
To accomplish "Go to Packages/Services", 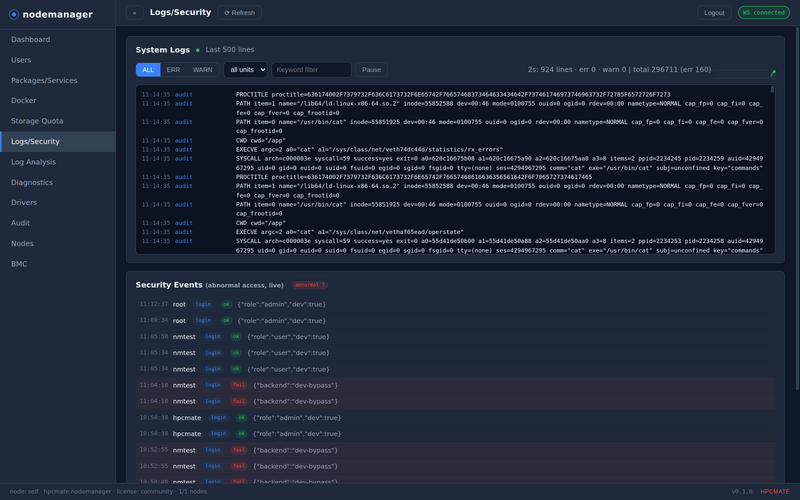I will [x=58, y=80].
